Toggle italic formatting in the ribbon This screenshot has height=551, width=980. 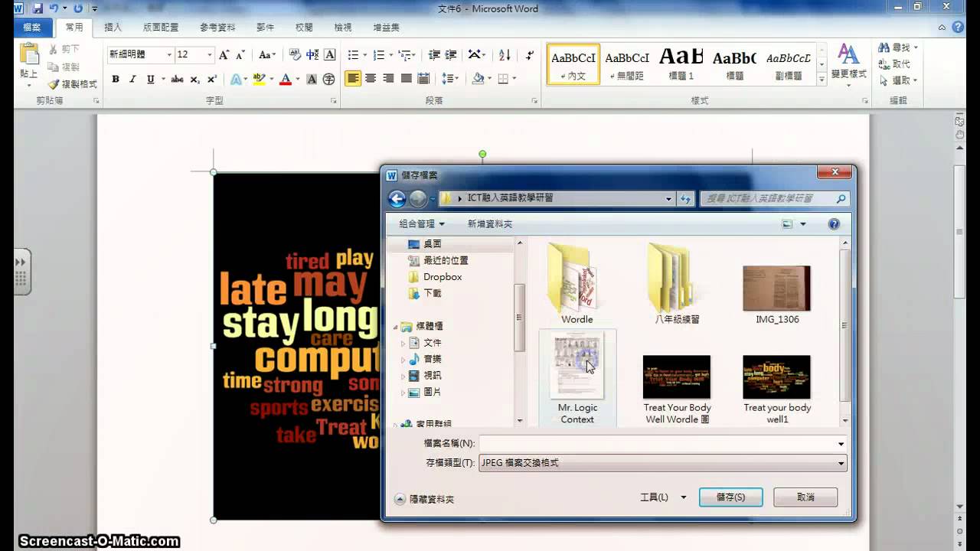pos(132,79)
